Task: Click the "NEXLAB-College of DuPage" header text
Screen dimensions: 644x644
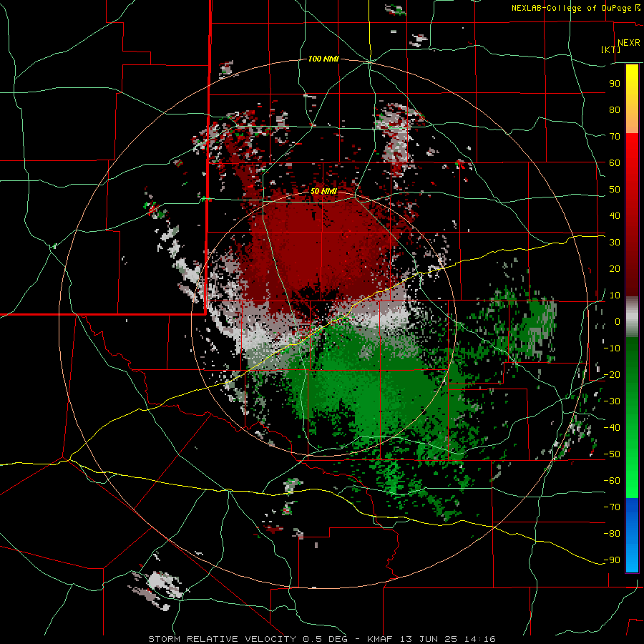Action: click(571, 8)
